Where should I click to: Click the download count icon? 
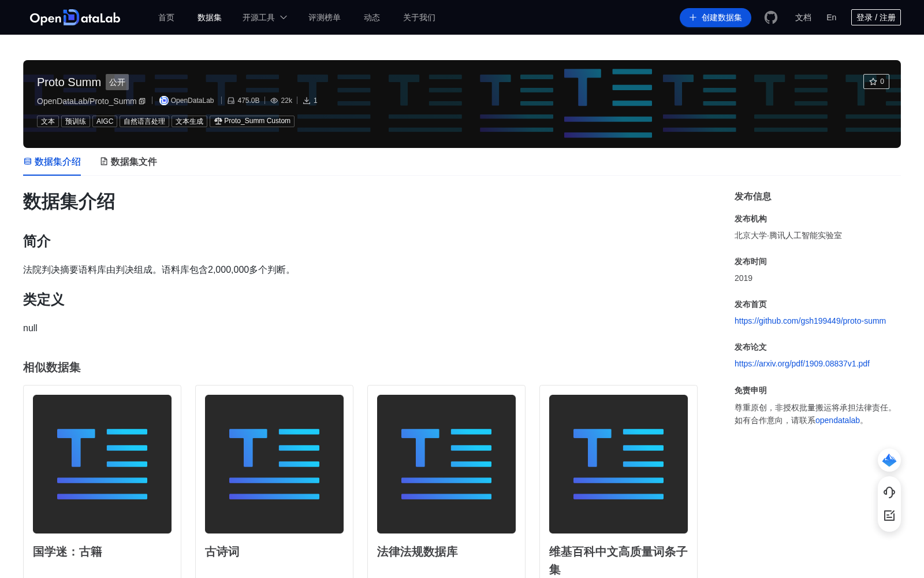tap(307, 101)
